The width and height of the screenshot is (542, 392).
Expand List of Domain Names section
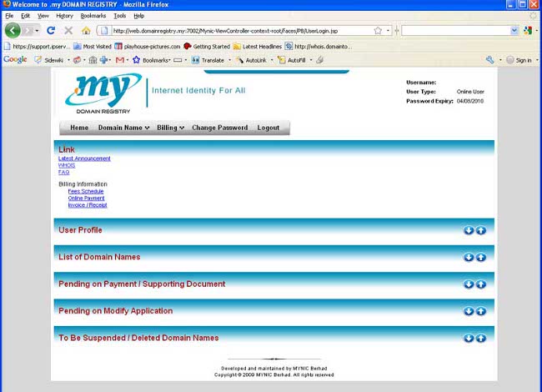point(469,257)
